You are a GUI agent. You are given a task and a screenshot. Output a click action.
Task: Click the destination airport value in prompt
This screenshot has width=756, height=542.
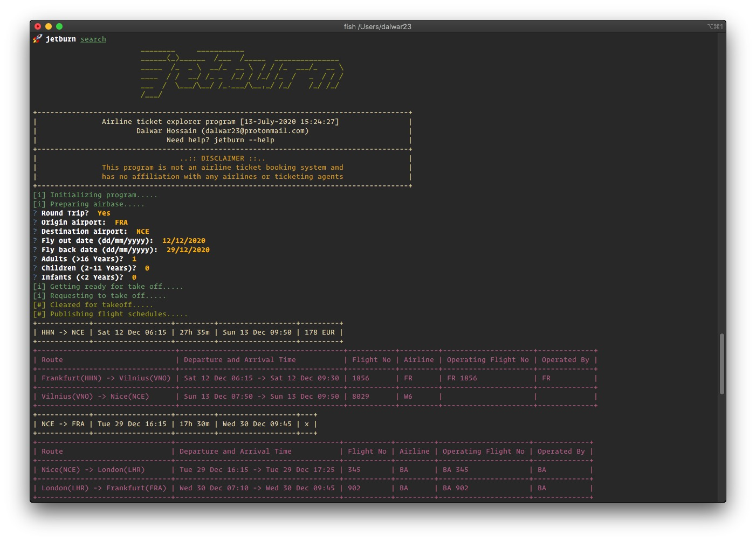(143, 232)
